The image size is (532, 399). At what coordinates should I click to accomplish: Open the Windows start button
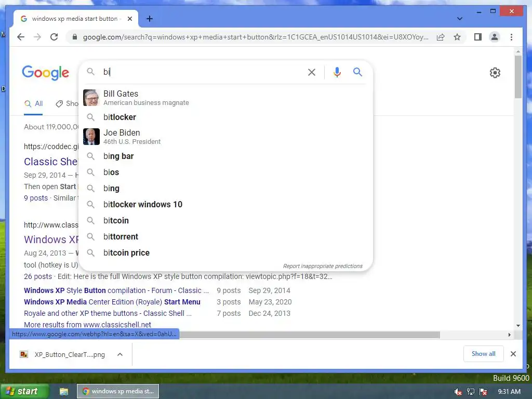coord(24,391)
